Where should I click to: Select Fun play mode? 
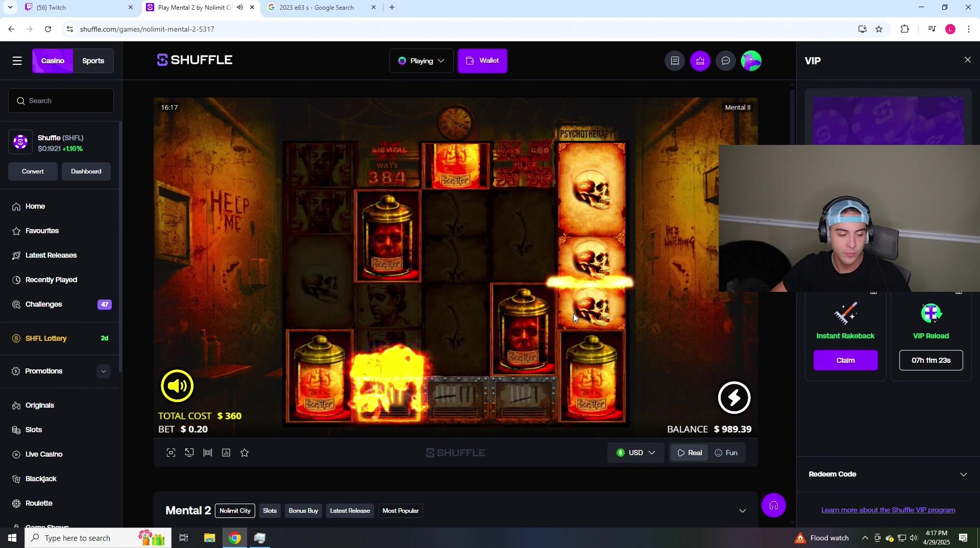pos(726,453)
